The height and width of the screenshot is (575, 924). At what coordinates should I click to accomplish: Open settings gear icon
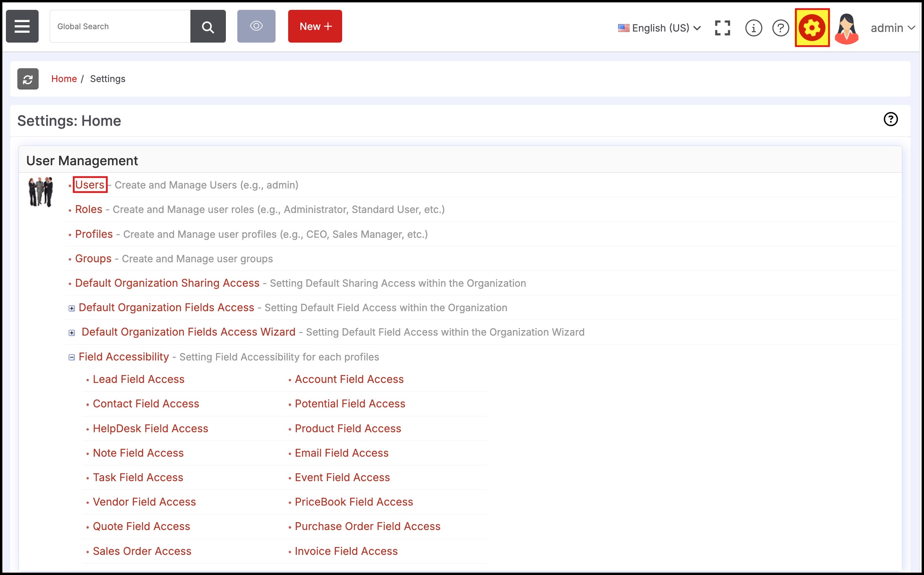pyautogui.click(x=812, y=28)
